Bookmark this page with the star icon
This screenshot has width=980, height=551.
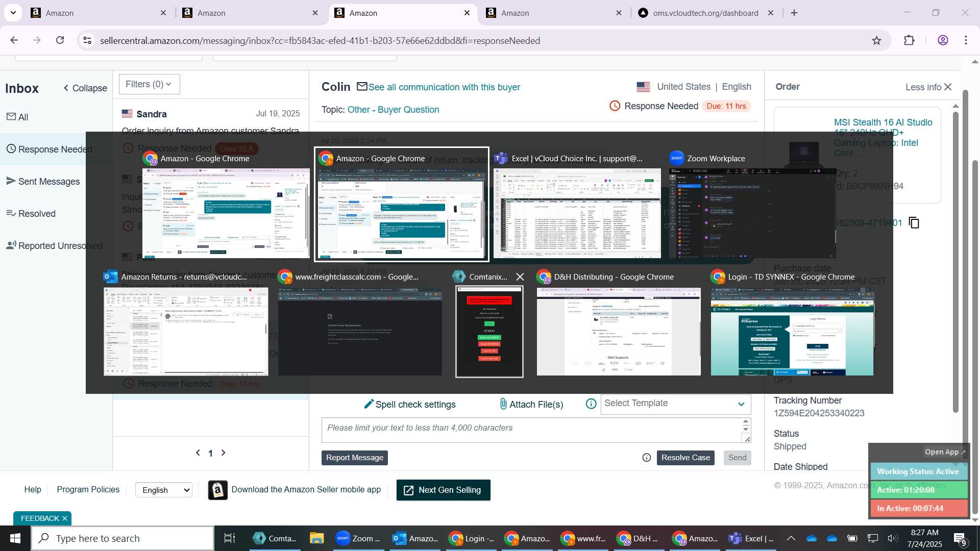876,40
